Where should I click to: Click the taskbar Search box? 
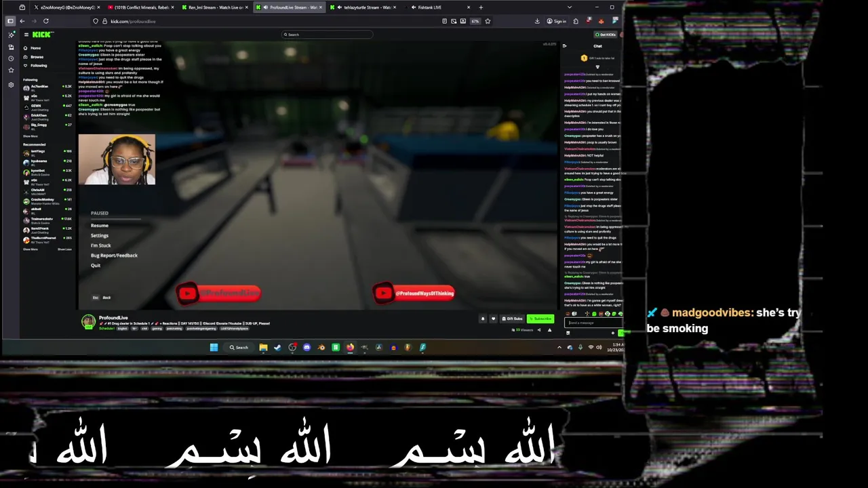(239, 347)
